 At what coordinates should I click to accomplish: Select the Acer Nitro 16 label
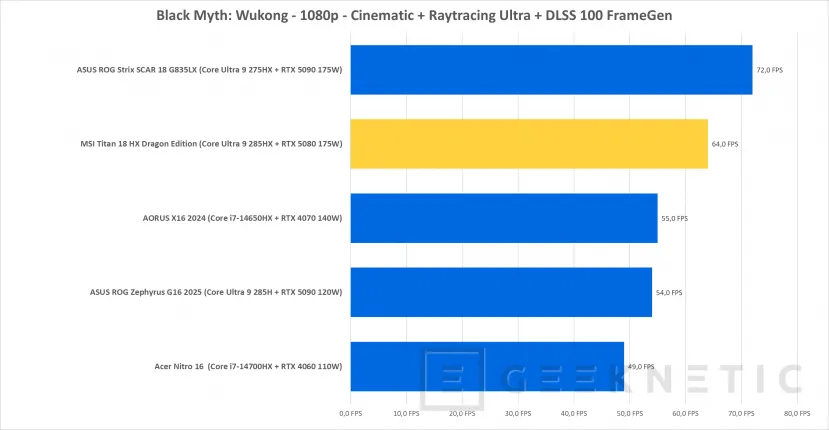[x=248, y=366]
